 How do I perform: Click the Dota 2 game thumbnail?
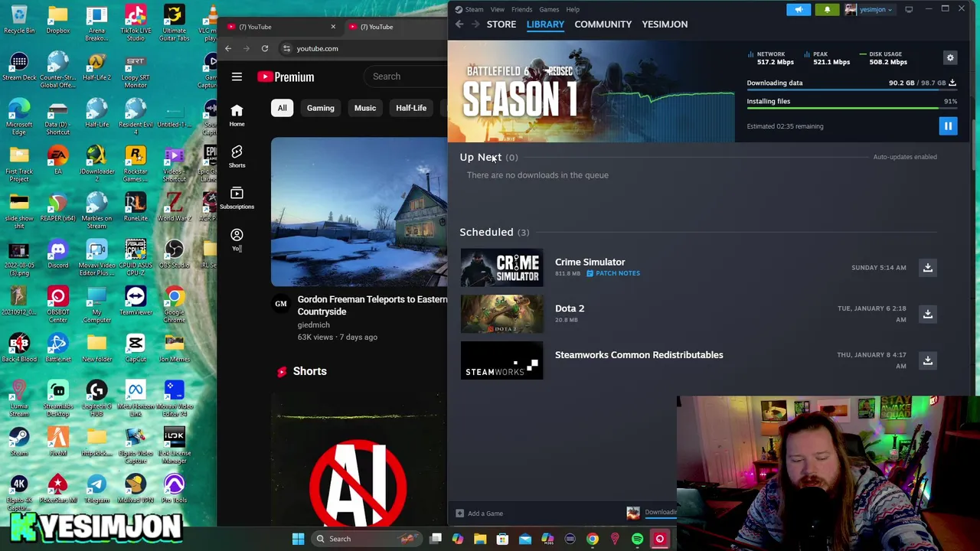click(501, 314)
